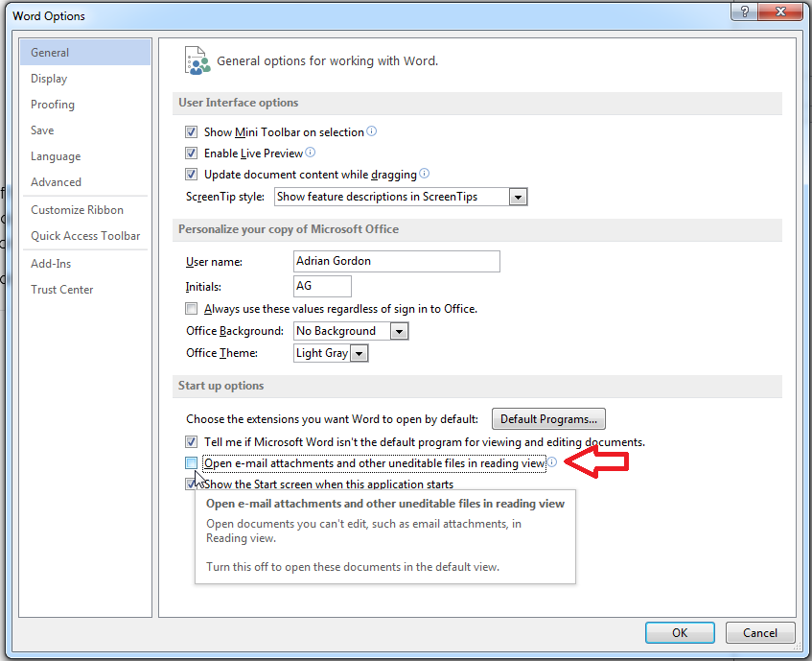Disable the Enable Live Preview checkbox
The image size is (812, 661).
pyautogui.click(x=191, y=153)
